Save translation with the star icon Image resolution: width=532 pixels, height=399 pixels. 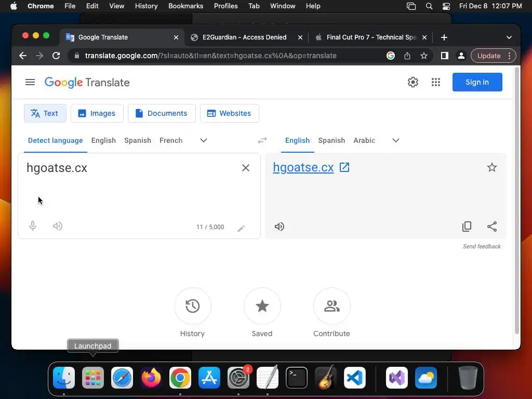(x=492, y=167)
